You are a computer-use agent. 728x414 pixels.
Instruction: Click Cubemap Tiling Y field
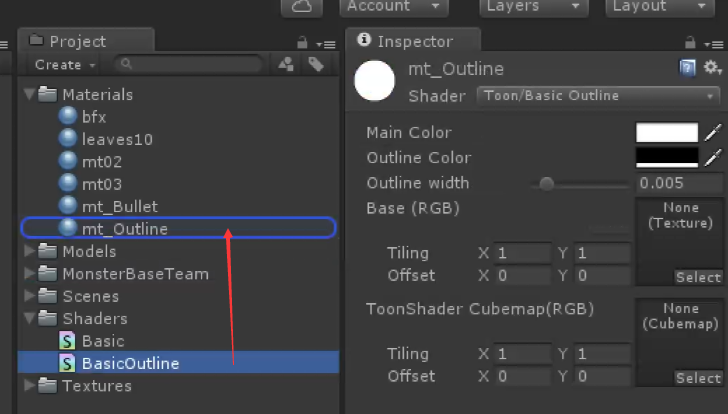tap(602, 354)
